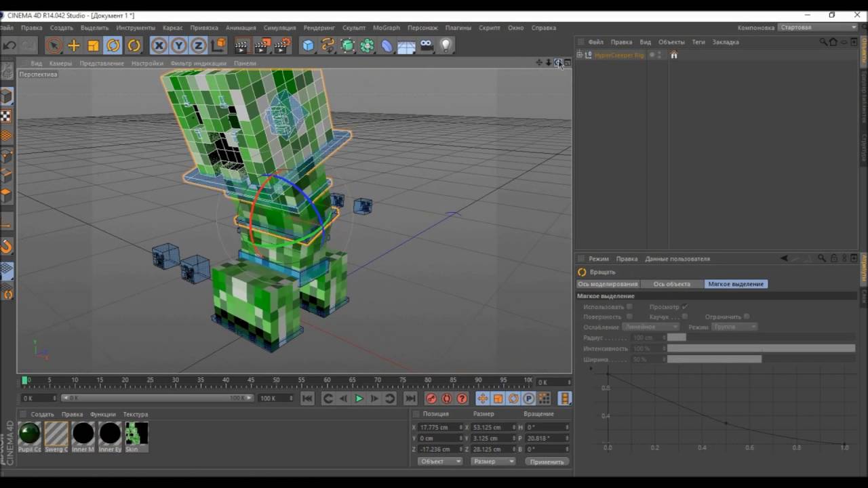
Task: Open the Размер coordinate dropdown
Action: (493, 462)
